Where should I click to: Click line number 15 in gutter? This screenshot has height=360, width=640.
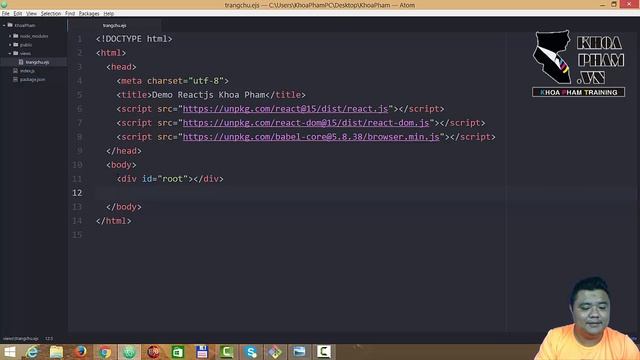(77, 235)
